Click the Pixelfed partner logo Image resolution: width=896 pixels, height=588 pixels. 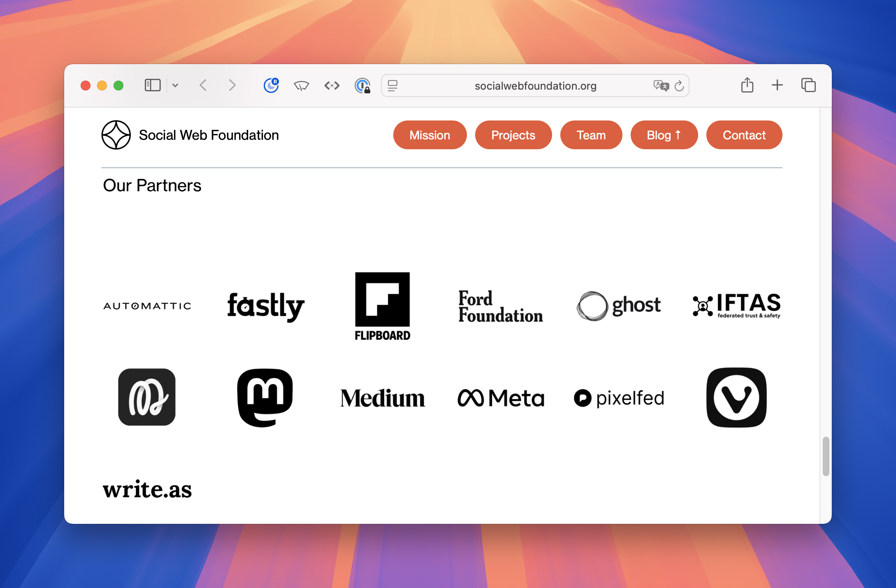(x=619, y=398)
